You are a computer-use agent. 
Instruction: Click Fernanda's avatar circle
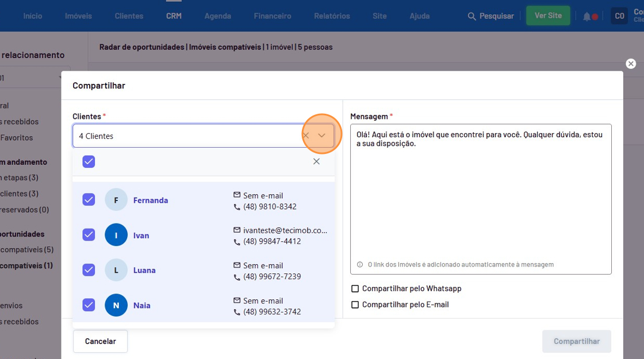116,200
